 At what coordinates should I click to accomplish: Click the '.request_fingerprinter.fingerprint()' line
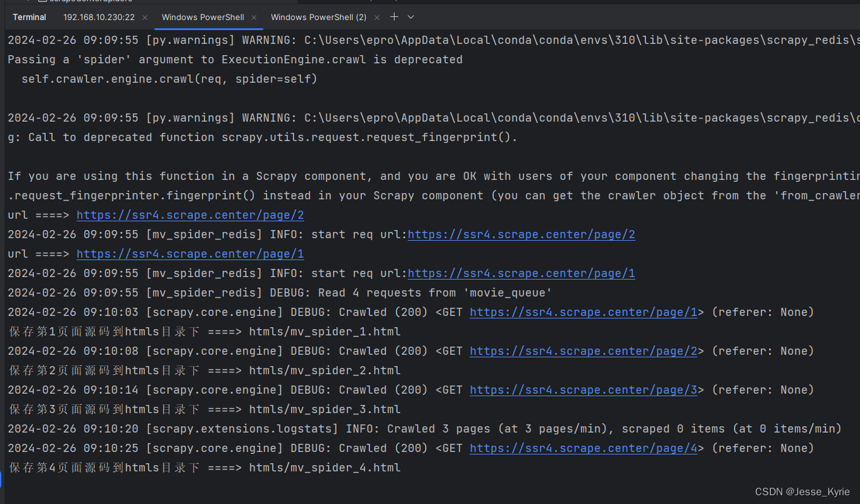[433, 196]
